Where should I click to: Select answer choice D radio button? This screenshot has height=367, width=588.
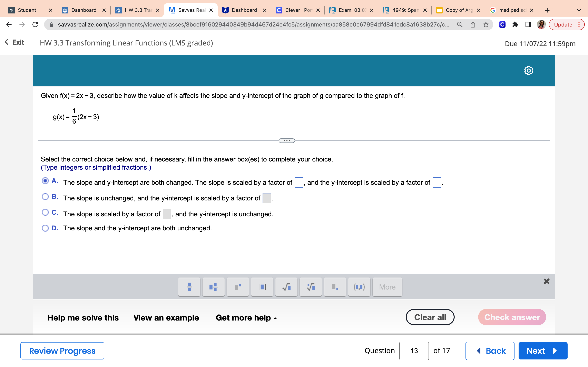pos(45,228)
